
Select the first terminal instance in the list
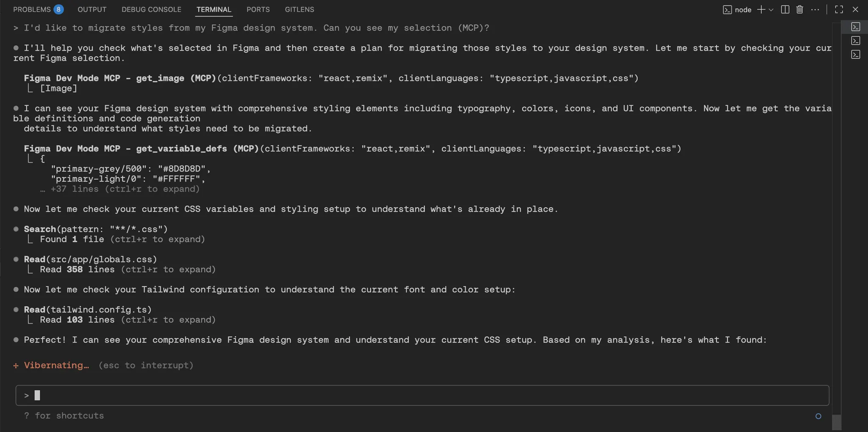tap(855, 27)
